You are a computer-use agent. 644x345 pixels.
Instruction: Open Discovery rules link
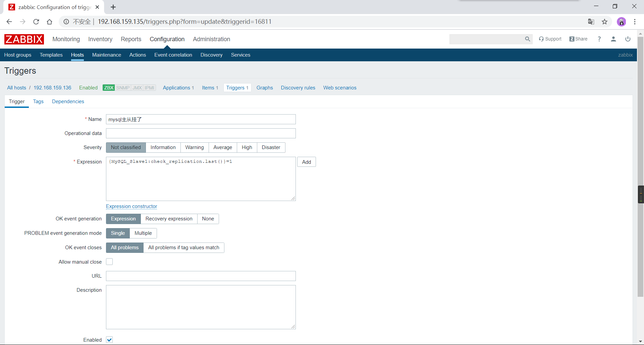(x=298, y=88)
